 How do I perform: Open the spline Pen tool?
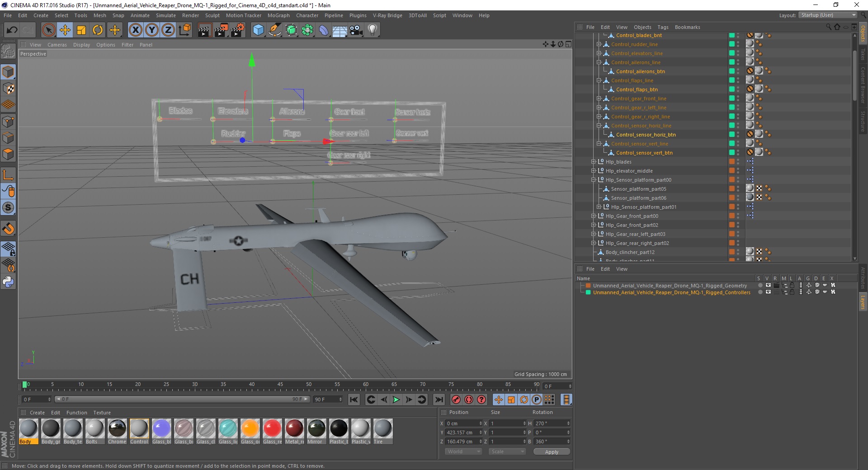pos(275,30)
